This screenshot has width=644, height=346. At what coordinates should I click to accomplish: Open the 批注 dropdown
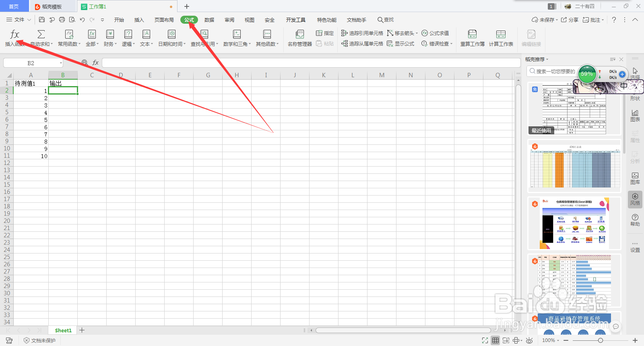(593, 20)
